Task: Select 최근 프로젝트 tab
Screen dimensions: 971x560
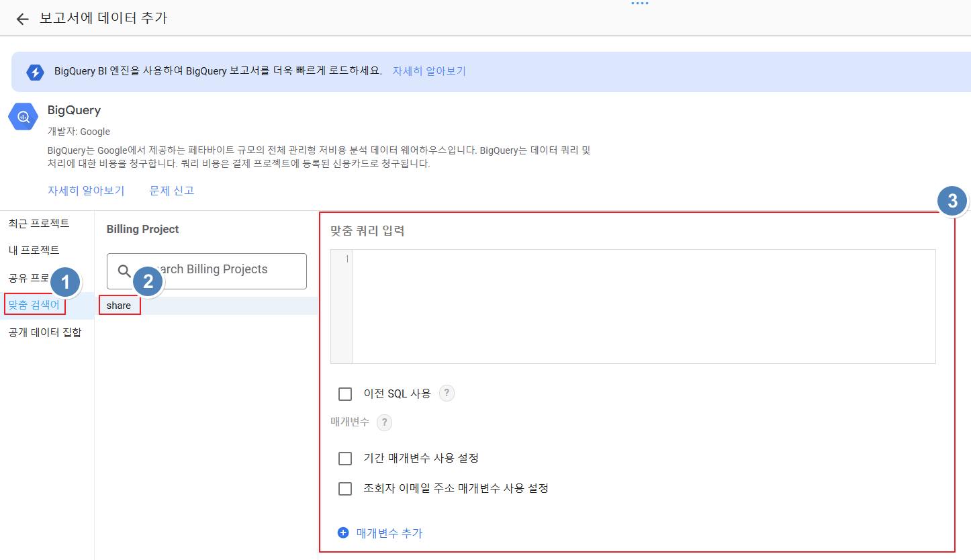Action: [39, 223]
